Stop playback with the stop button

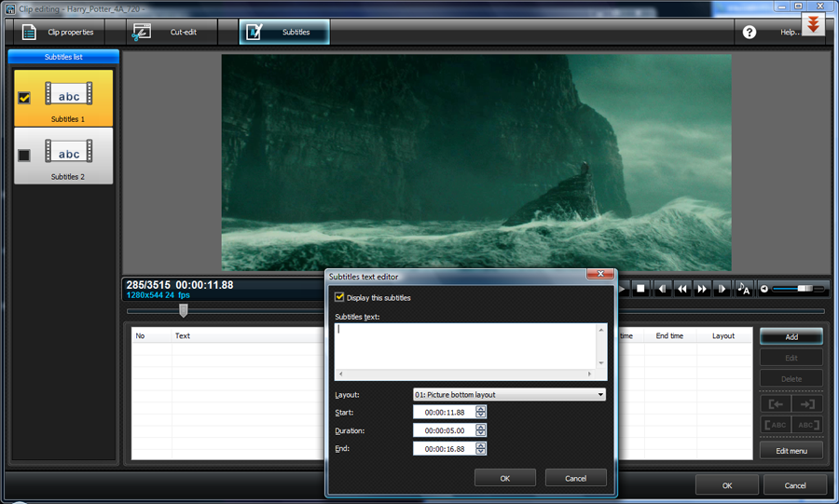pos(640,289)
